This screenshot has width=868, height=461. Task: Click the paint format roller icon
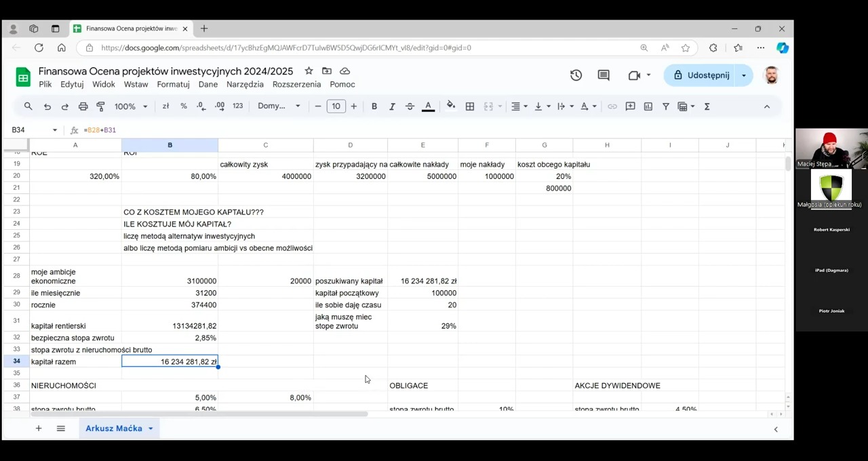click(x=100, y=106)
